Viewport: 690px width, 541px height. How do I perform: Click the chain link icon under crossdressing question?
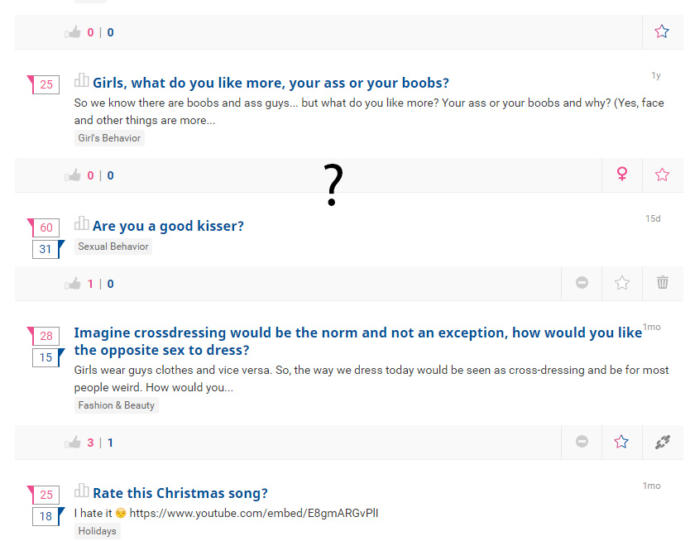662,442
